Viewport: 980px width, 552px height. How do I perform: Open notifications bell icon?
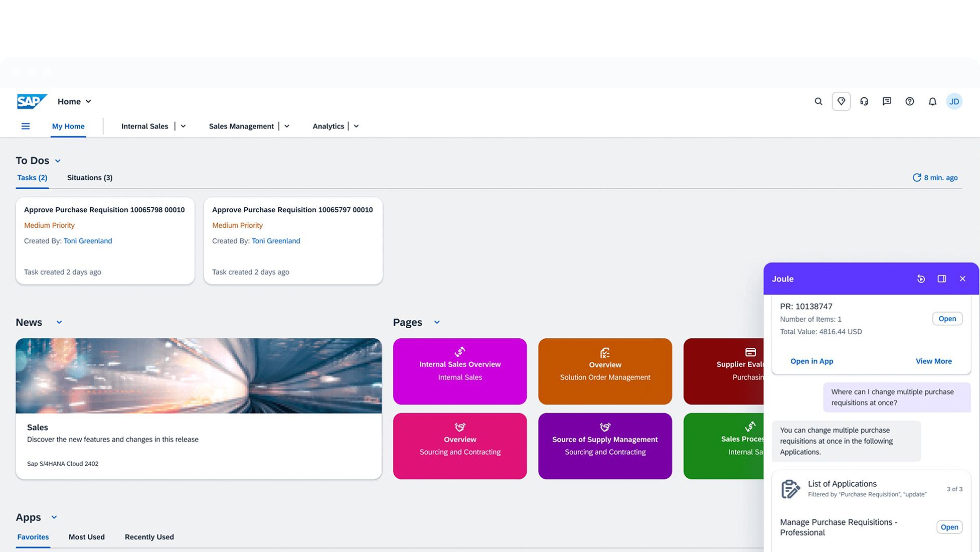(932, 101)
